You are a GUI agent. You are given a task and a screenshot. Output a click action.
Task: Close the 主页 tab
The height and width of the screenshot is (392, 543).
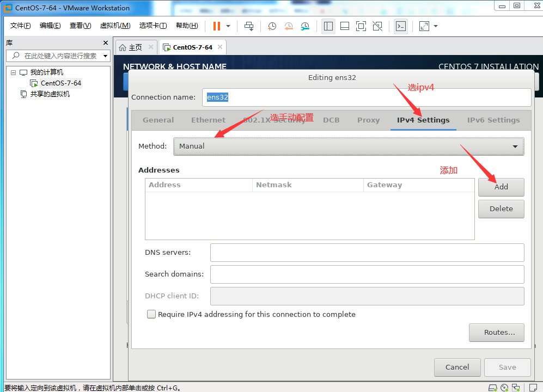[151, 47]
